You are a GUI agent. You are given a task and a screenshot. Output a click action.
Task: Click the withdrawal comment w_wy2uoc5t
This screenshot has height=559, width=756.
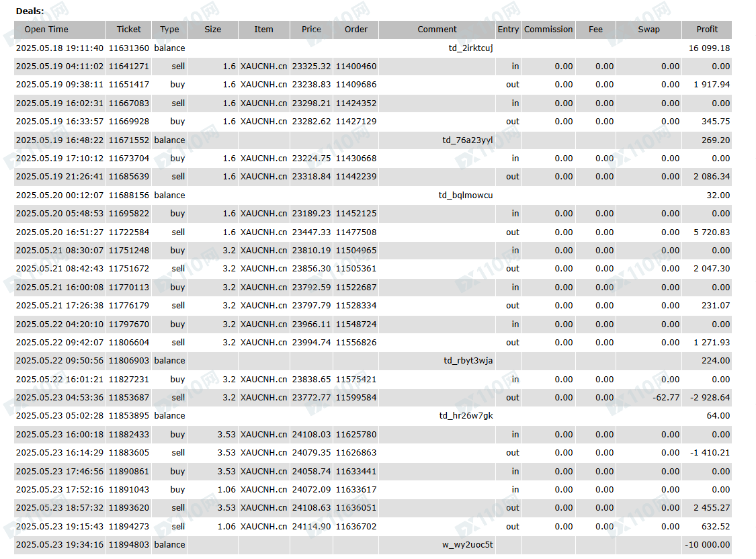pos(467,545)
